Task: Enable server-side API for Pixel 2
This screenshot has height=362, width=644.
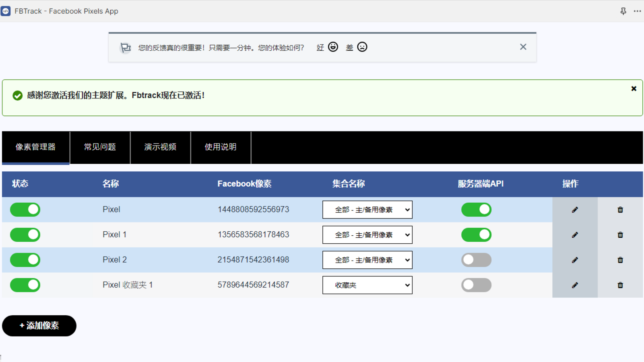Action: (476, 260)
